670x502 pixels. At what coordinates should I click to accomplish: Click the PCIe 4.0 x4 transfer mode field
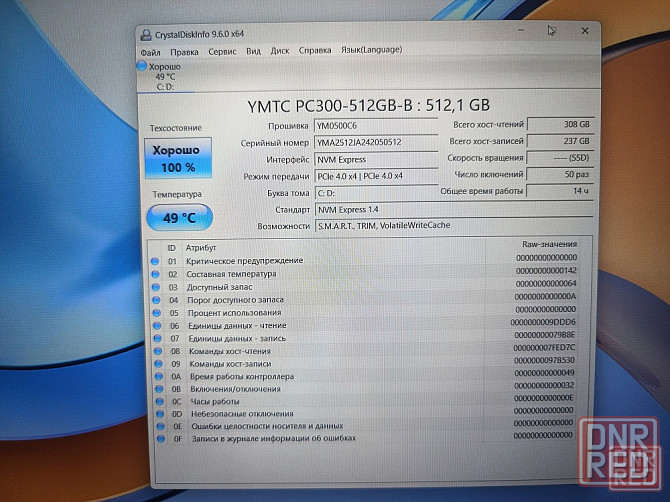pyautogui.click(x=376, y=176)
